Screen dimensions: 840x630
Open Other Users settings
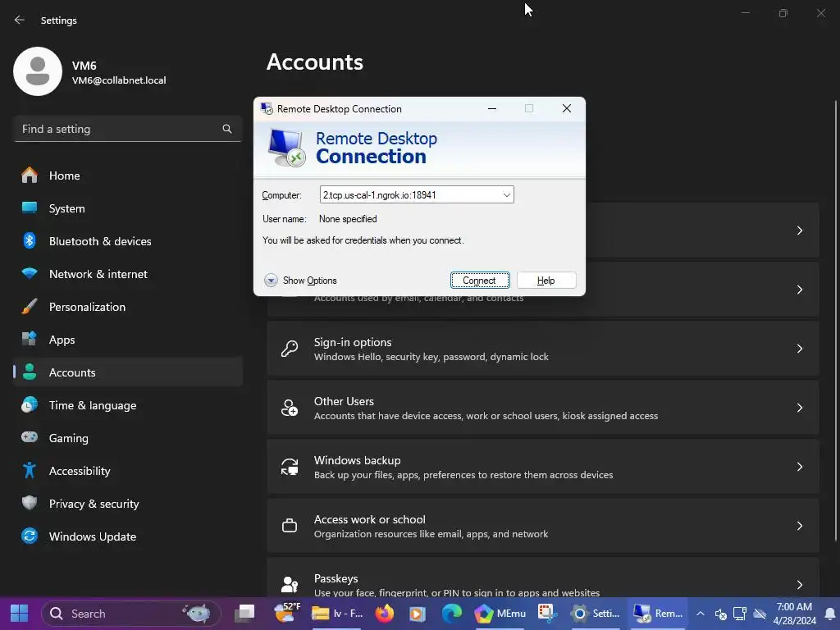click(543, 409)
